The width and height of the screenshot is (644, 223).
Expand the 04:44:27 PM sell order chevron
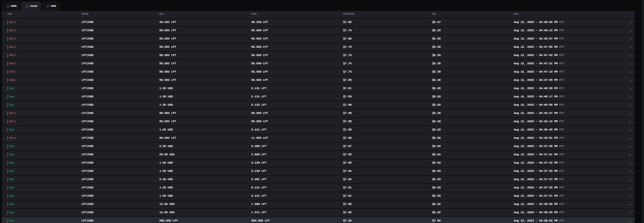[630, 114]
